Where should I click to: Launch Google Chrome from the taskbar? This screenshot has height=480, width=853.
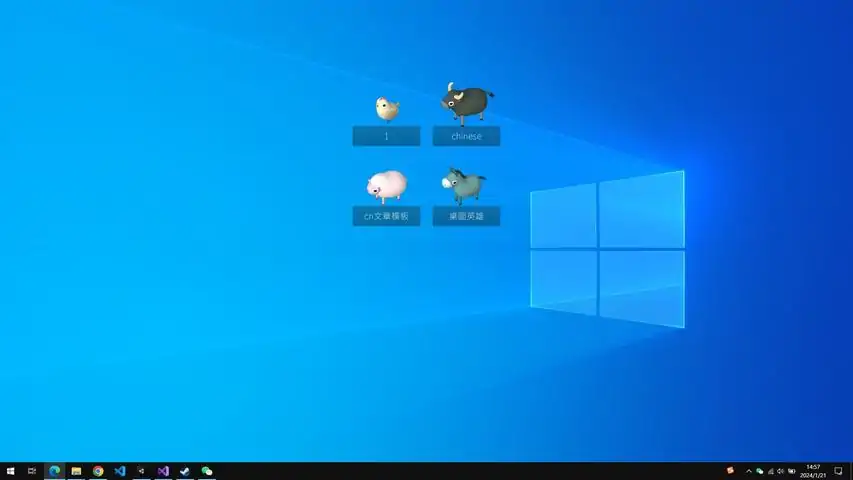(98, 471)
